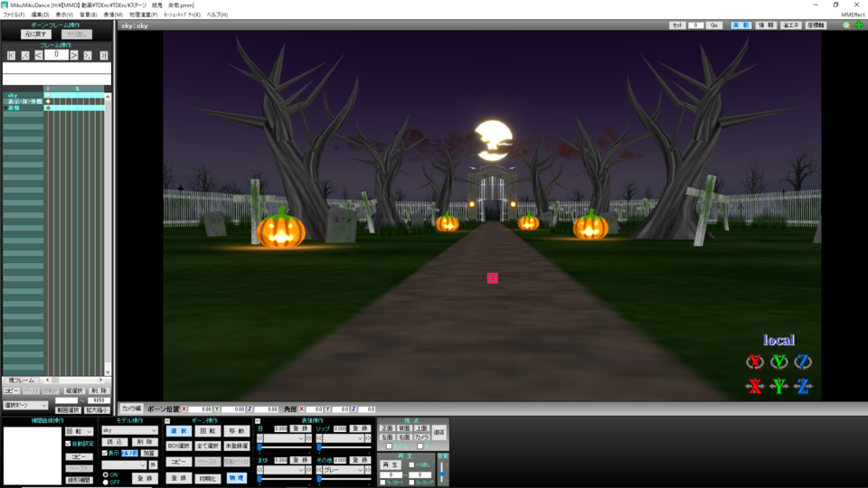
Task: Open the ファイル(F) menu
Action: tap(14, 15)
